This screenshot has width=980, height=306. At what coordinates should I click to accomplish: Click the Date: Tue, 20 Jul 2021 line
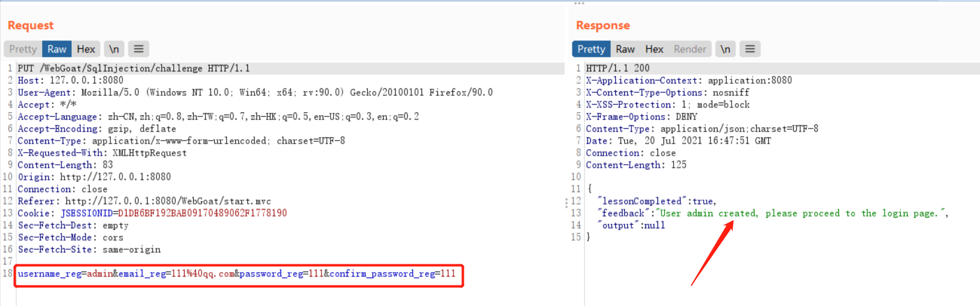pyautogui.click(x=678, y=141)
